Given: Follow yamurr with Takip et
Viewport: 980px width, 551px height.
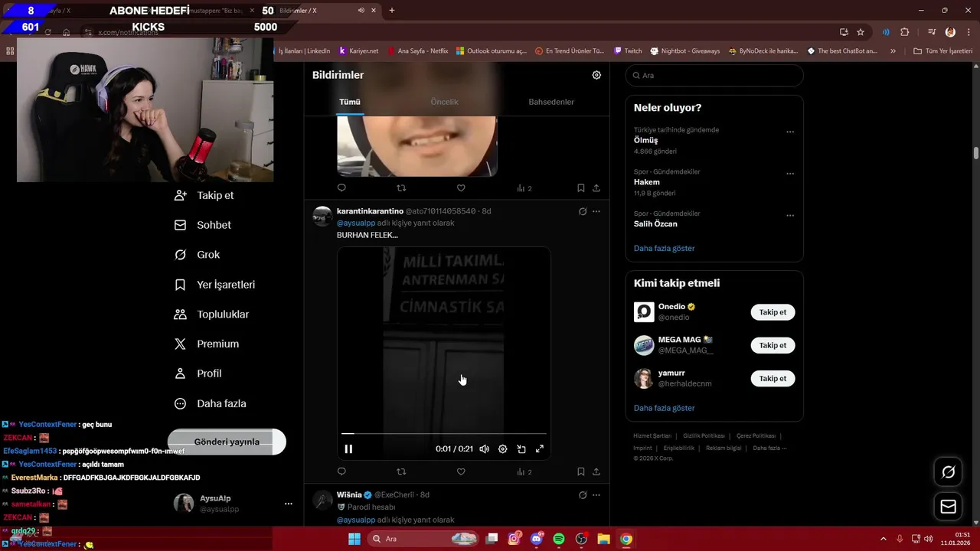Looking at the screenshot, I should [773, 378].
